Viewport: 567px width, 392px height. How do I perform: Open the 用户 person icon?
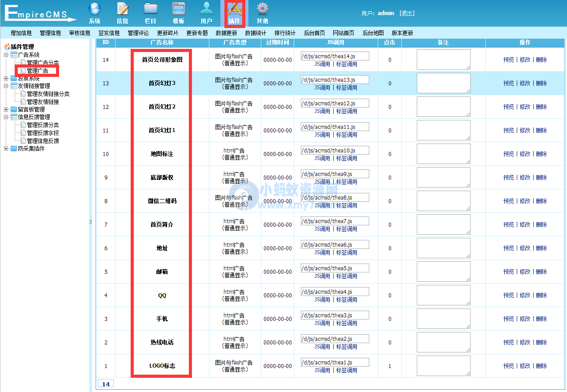206,9
